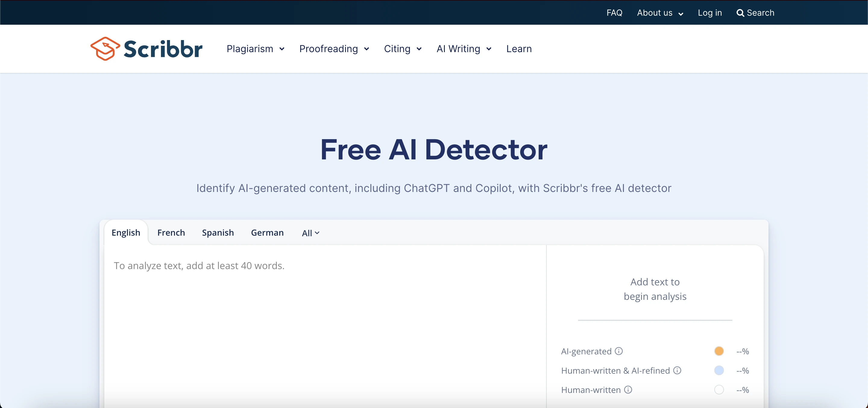
Task: Click the Log in link
Action: pyautogui.click(x=710, y=13)
